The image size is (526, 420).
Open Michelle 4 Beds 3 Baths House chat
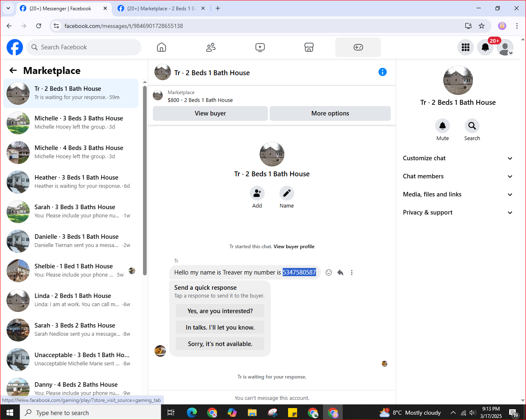[x=71, y=152]
